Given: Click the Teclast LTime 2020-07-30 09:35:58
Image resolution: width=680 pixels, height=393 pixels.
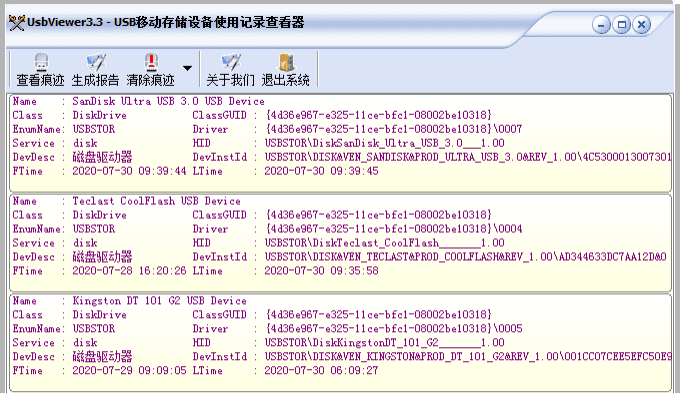Looking at the screenshot, I should (321, 271).
